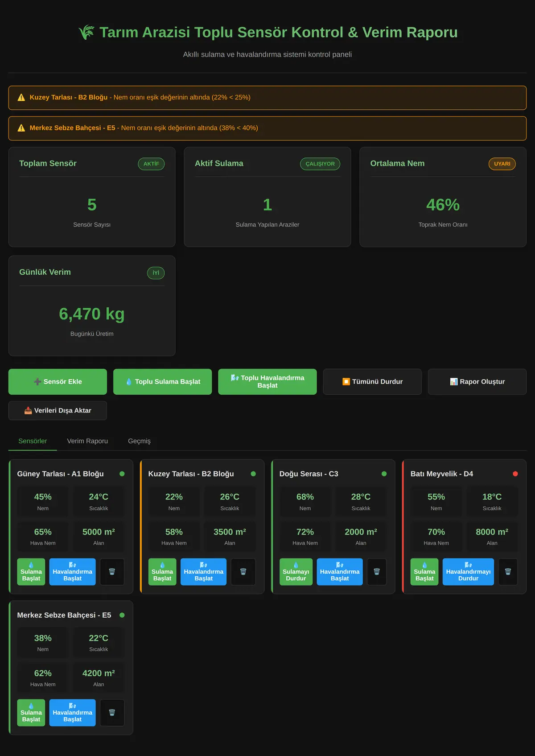Start irrigation for Kuzey Tarlası B2
The width and height of the screenshot is (535, 756).
click(162, 572)
